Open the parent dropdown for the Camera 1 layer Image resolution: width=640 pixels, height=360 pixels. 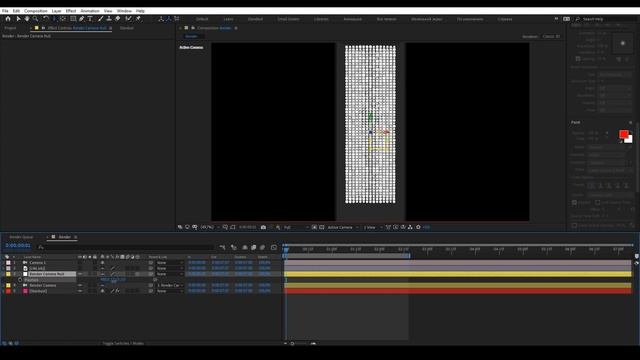point(169,263)
